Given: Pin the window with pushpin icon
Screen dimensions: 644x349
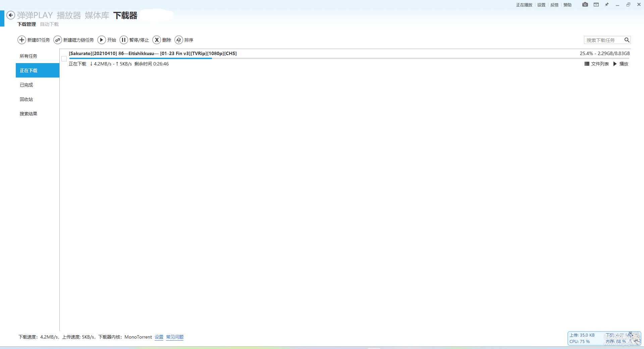Looking at the screenshot, I should pos(607,5).
